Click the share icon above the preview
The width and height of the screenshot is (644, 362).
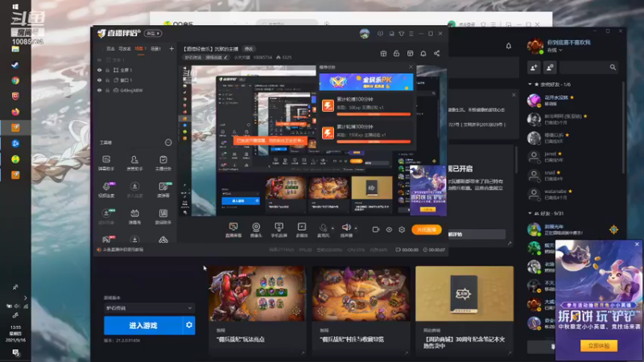(436, 54)
